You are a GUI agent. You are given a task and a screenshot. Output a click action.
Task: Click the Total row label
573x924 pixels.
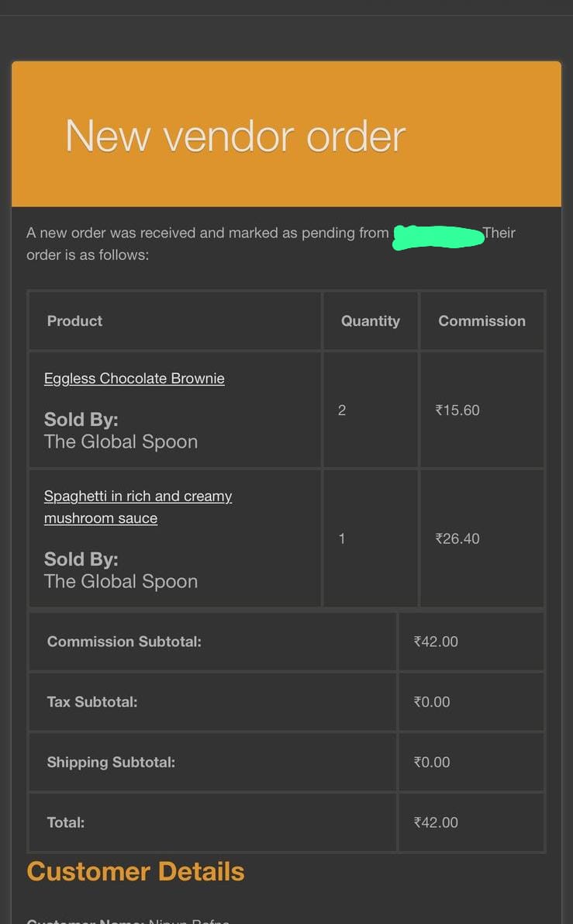point(66,822)
